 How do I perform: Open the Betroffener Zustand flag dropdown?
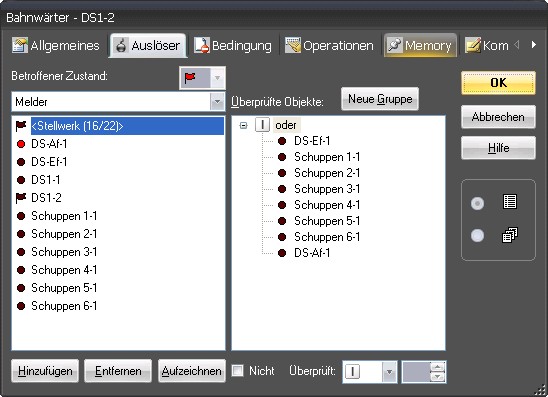coord(217,78)
